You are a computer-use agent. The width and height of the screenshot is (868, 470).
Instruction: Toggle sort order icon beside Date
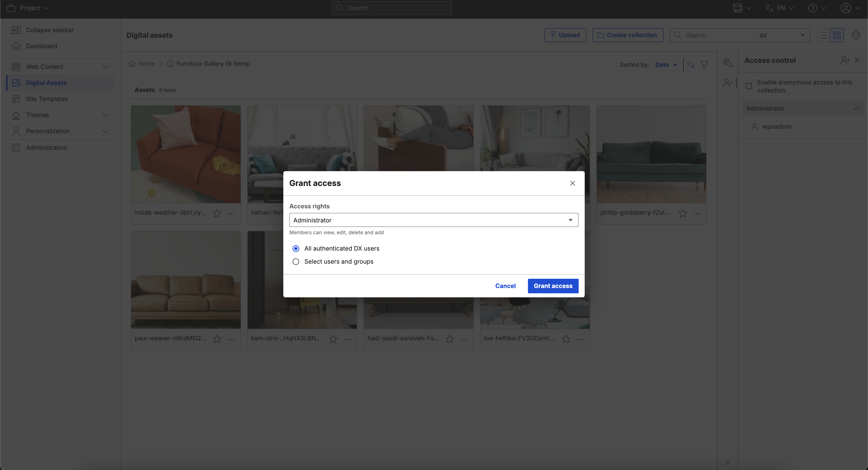[x=690, y=65]
